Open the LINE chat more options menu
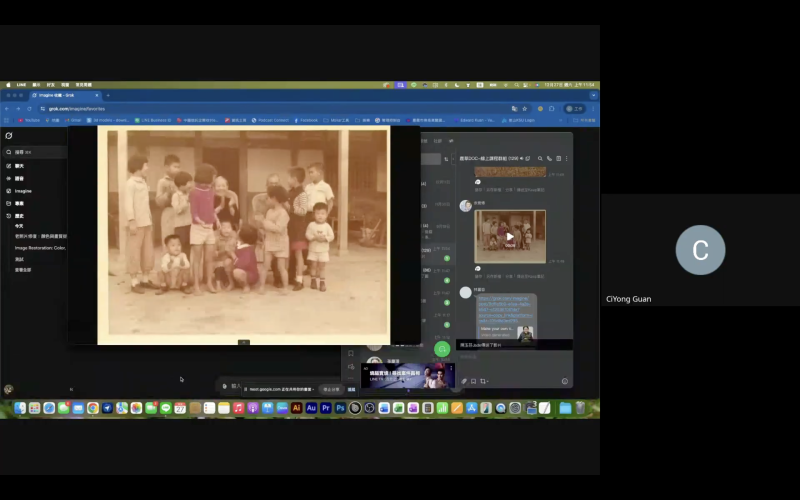The height and width of the screenshot is (500, 800). 567,158
